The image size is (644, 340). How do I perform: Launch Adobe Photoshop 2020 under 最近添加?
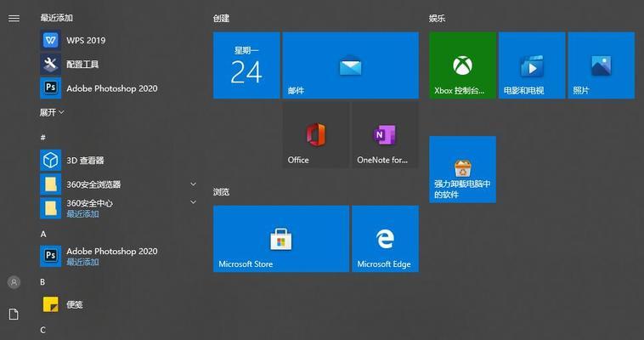point(119,88)
